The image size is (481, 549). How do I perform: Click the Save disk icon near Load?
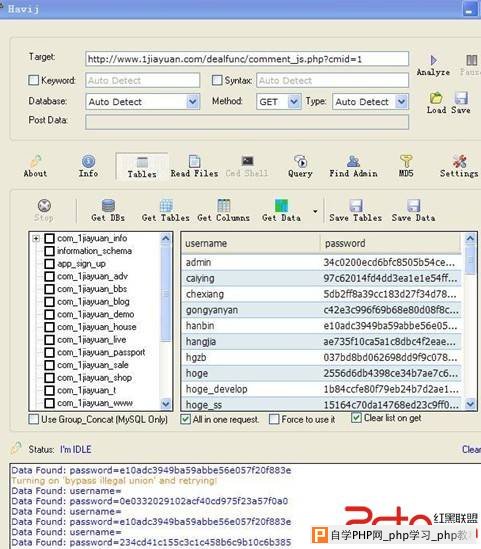(461, 98)
